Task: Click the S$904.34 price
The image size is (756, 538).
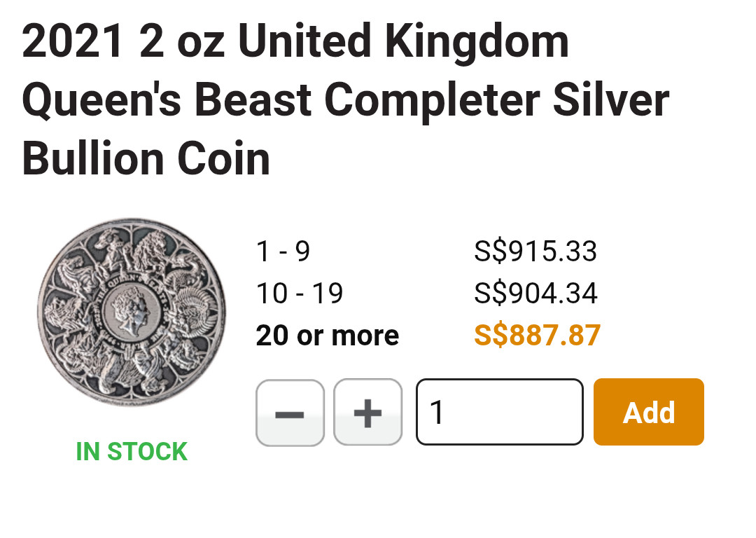Action: [535, 294]
